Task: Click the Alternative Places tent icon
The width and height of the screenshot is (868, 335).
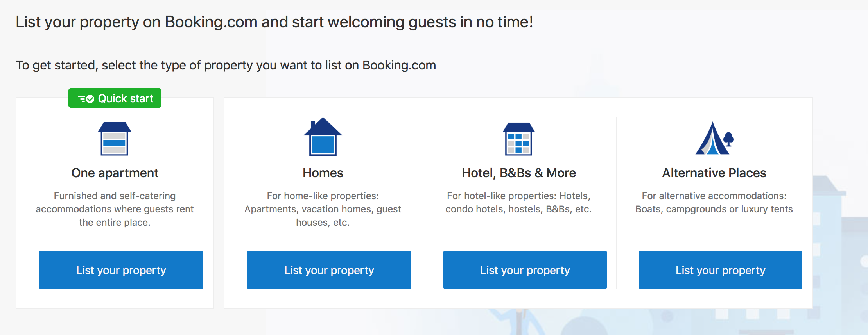Action: (714, 138)
